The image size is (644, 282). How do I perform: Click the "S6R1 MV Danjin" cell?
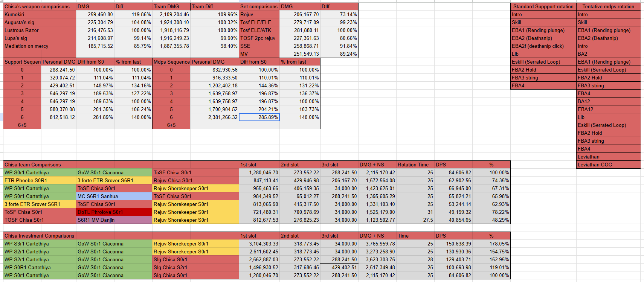tap(114, 220)
